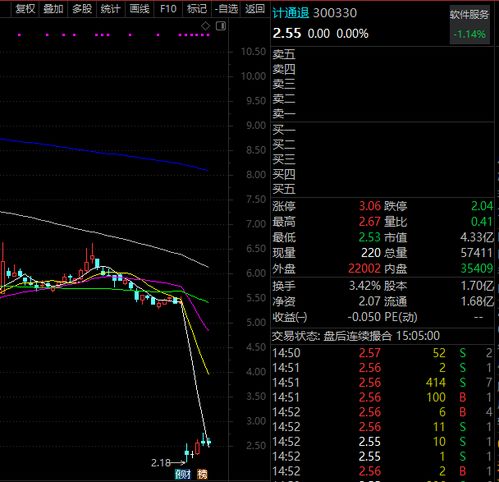The image size is (499, 482).
Task: Toggle the side panel layout icon
Action: click(x=221, y=26)
